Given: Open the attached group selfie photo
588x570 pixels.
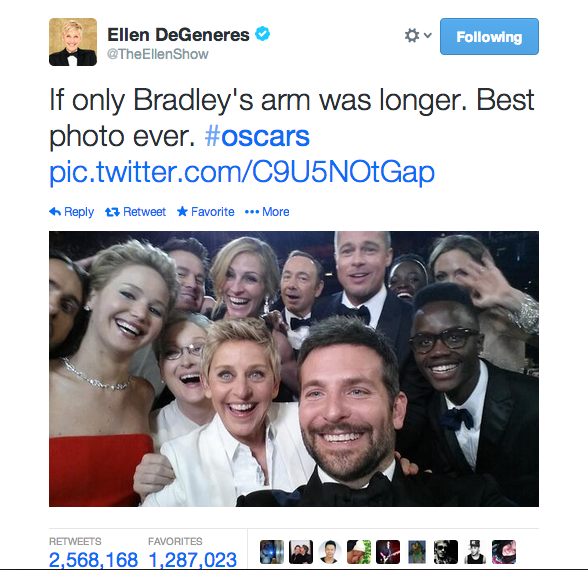Looking at the screenshot, I should pos(294,369).
